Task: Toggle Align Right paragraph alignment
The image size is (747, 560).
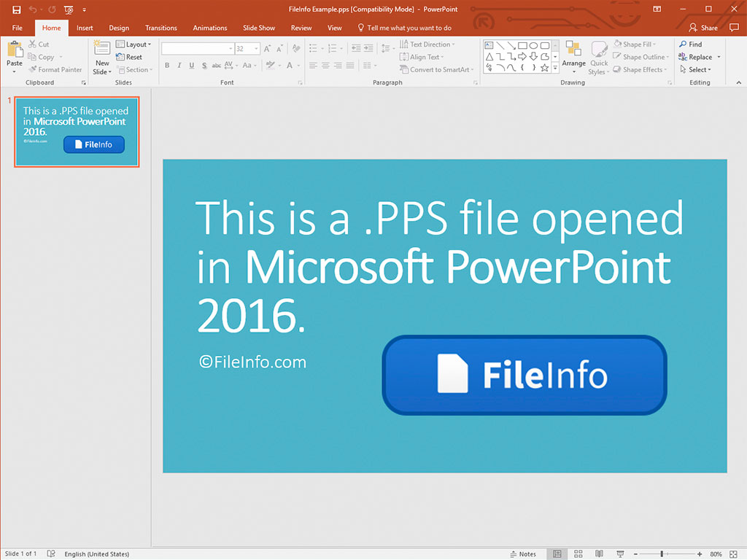Action: point(338,65)
